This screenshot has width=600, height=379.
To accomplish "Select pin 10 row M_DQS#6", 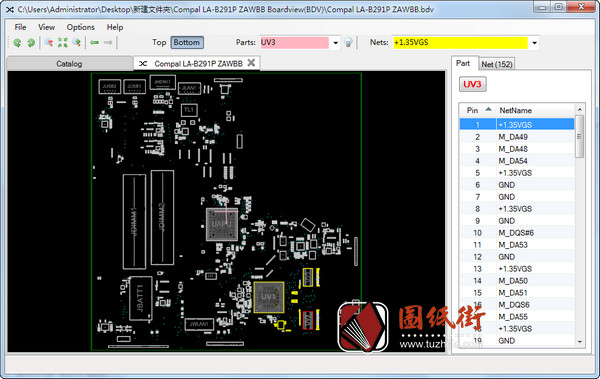I will (517, 233).
